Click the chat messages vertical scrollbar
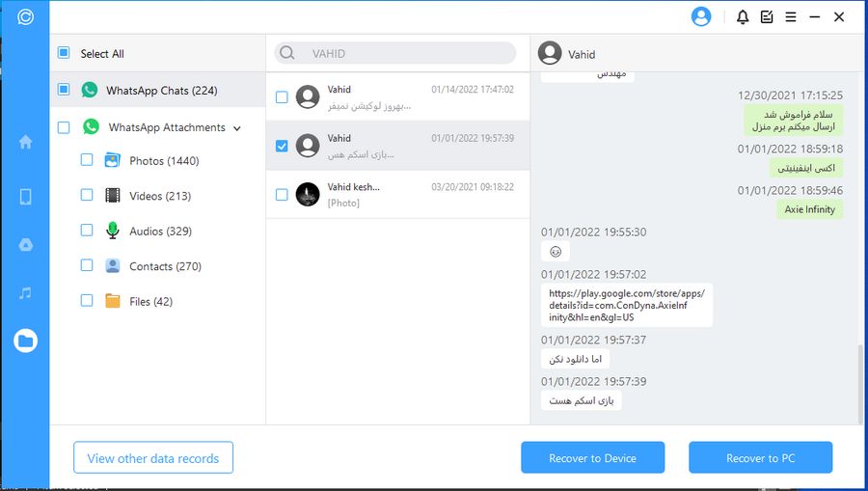Screen dimensions: 868x491 point(860,381)
